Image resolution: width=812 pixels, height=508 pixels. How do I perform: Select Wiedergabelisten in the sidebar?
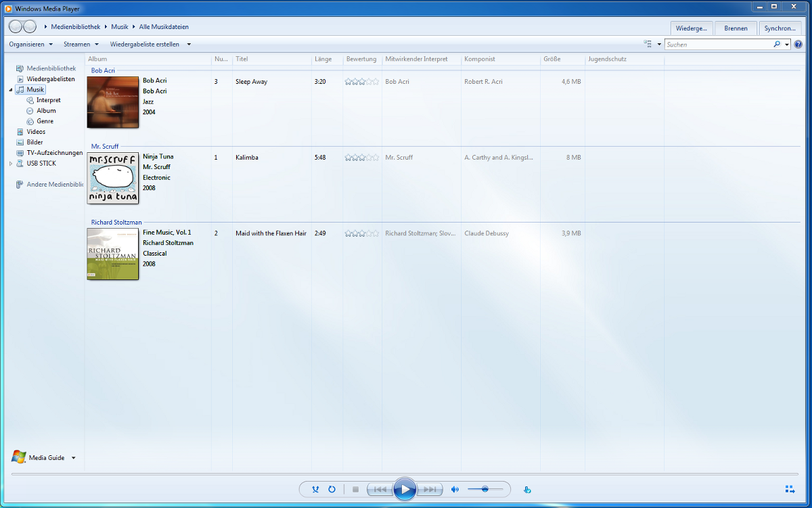pos(51,79)
